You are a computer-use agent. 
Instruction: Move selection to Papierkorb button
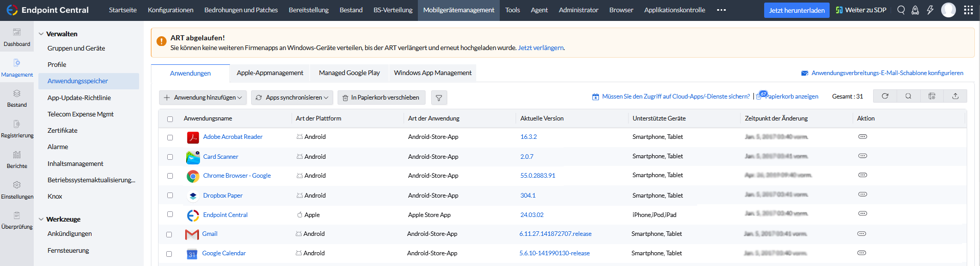click(x=381, y=98)
